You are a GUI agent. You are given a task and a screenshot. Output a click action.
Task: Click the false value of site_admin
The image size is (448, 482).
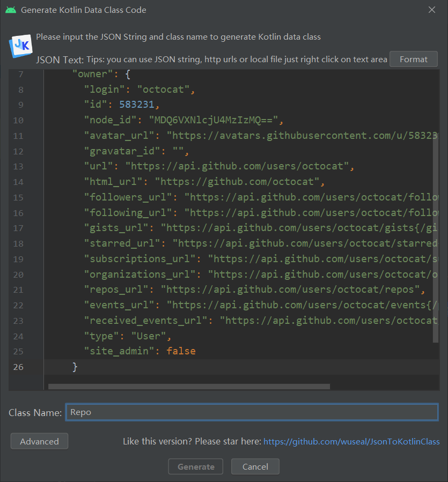(x=181, y=351)
